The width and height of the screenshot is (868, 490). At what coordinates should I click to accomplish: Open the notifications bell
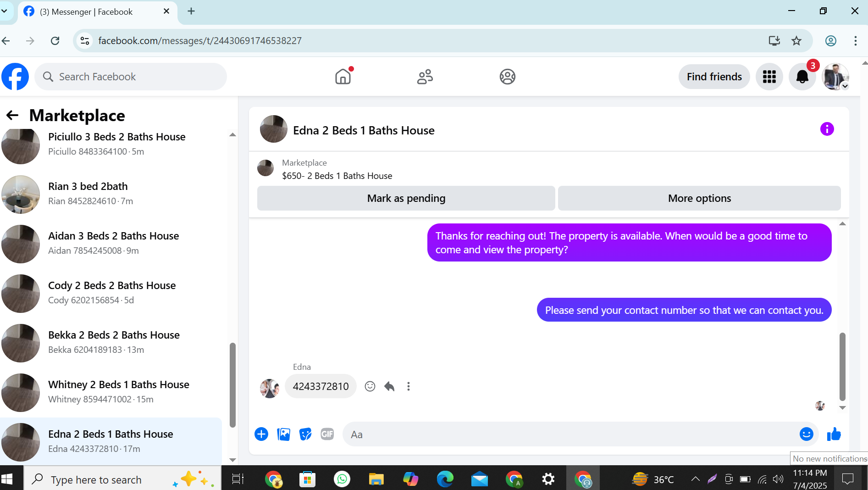pyautogui.click(x=802, y=77)
